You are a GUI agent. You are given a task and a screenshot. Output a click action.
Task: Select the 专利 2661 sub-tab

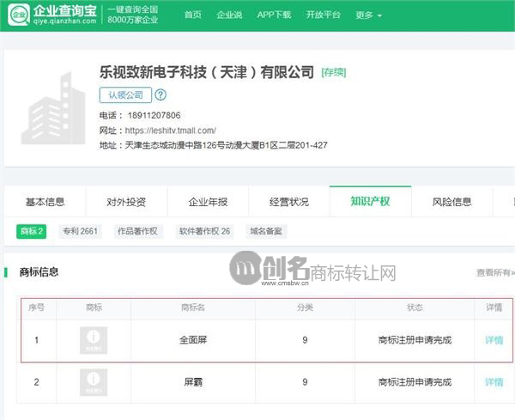tap(80, 231)
